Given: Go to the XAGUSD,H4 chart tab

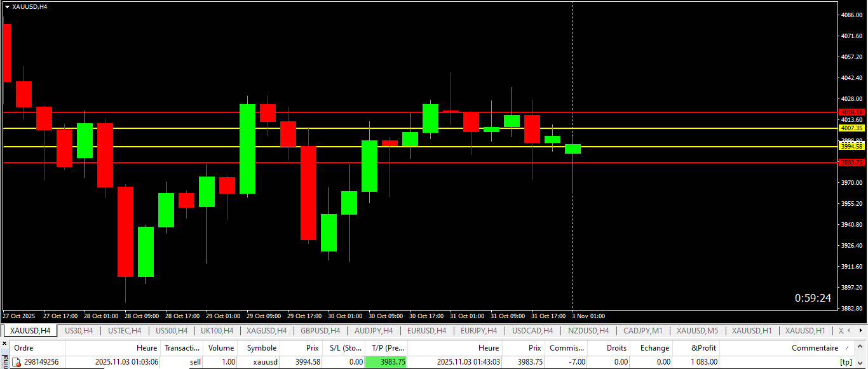Looking at the screenshot, I should [x=266, y=331].
